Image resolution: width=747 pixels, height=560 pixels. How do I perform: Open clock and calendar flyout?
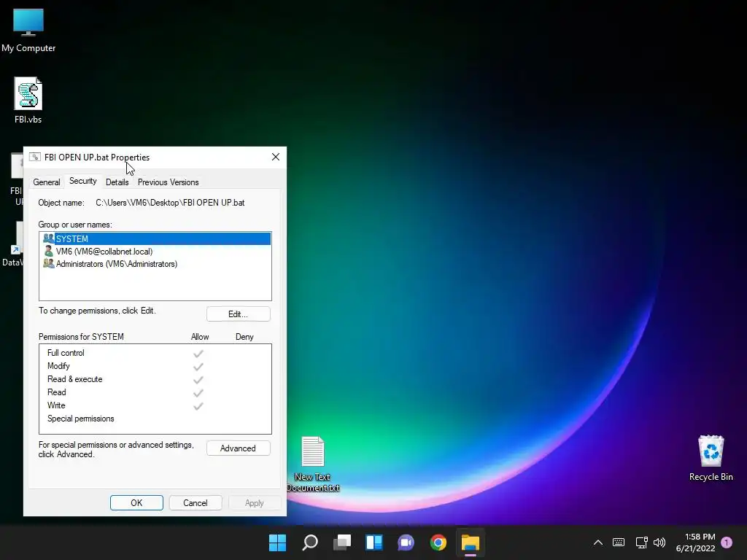pyautogui.click(x=696, y=542)
